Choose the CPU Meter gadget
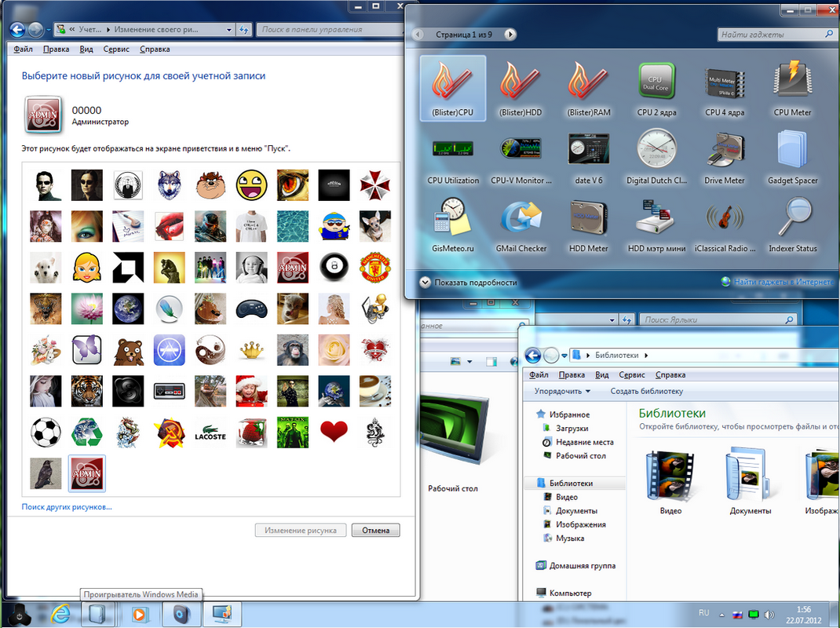The width and height of the screenshot is (840, 628). point(792,89)
